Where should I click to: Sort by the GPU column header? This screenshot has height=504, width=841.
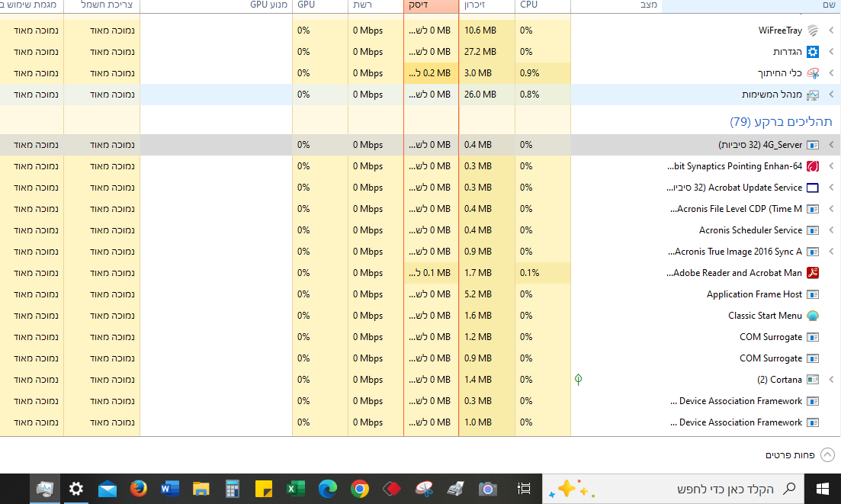click(319, 6)
